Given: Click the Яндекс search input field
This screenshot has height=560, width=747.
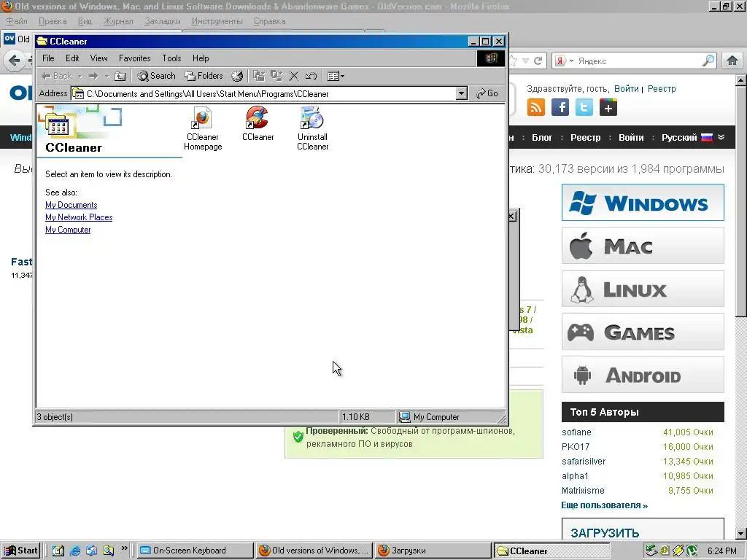Looking at the screenshot, I should coord(638,61).
